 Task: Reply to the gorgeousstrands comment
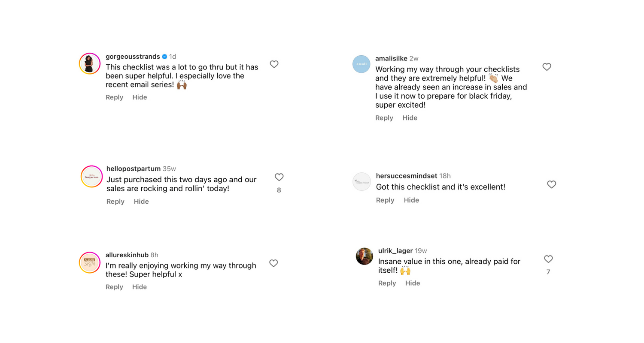[x=114, y=97]
